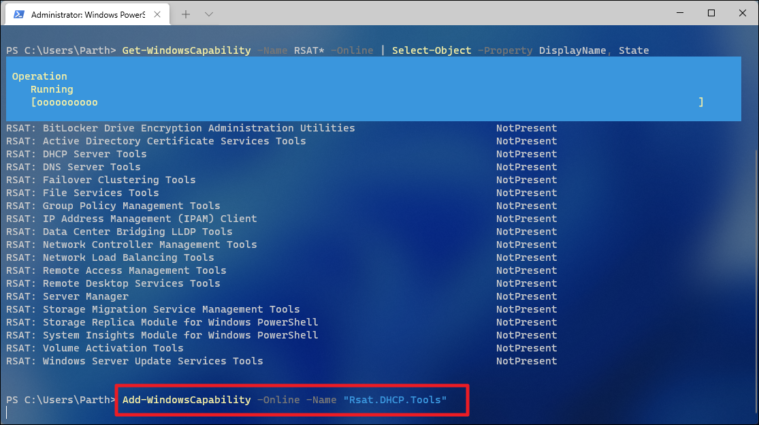Viewport: 759px width, 425px height.
Task: Close the terminal window
Action: click(743, 13)
